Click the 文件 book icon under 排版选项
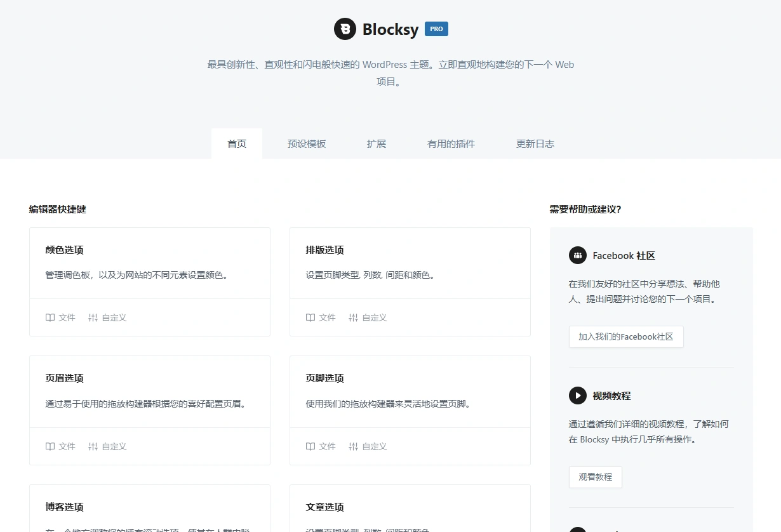This screenshot has width=781, height=532. [x=310, y=317]
